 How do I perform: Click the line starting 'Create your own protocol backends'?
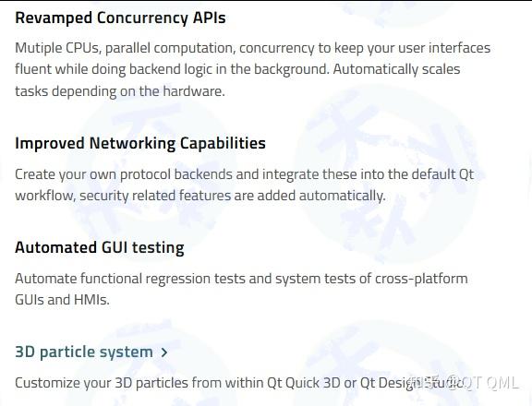point(244,175)
